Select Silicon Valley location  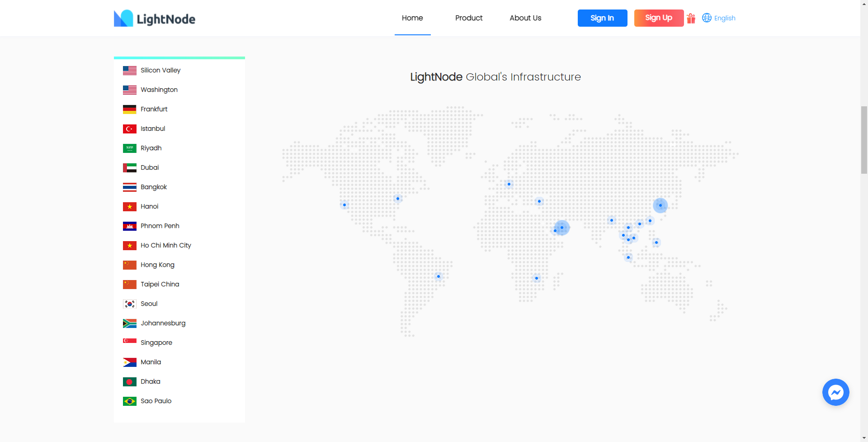pos(160,70)
